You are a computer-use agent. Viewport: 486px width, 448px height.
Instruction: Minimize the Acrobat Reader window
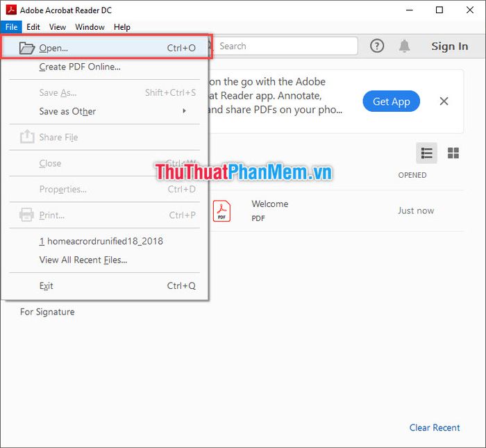click(410, 10)
